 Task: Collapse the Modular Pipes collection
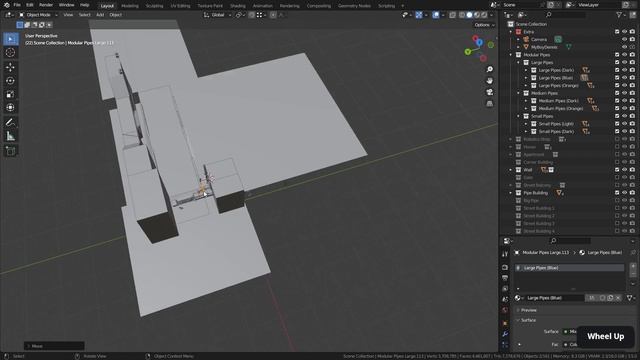tap(511, 55)
